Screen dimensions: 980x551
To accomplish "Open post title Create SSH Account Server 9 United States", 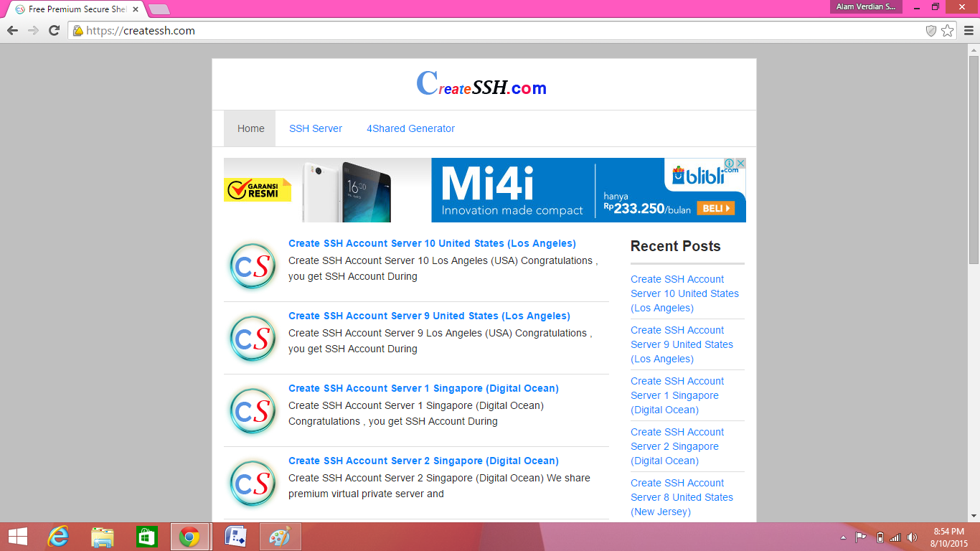I will pyautogui.click(x=429, y=316).
